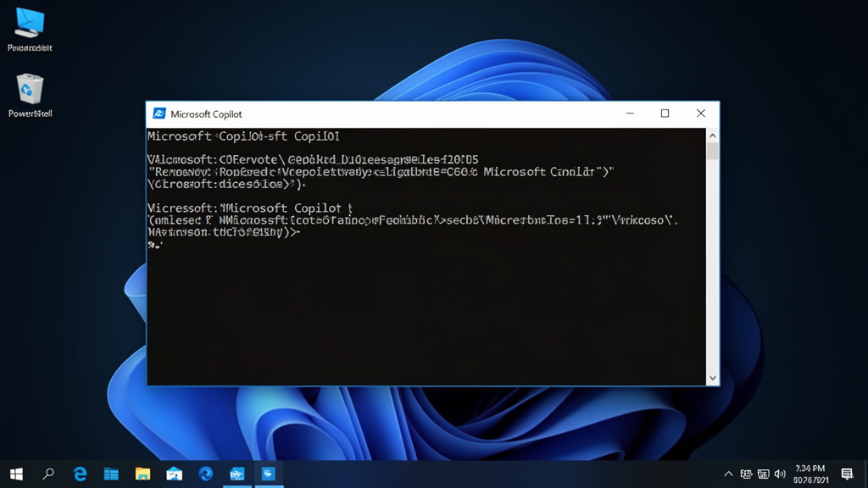Screen dimensions: 868x488
Task: Open taskbar search magnifier
Action: click(48, 474)
